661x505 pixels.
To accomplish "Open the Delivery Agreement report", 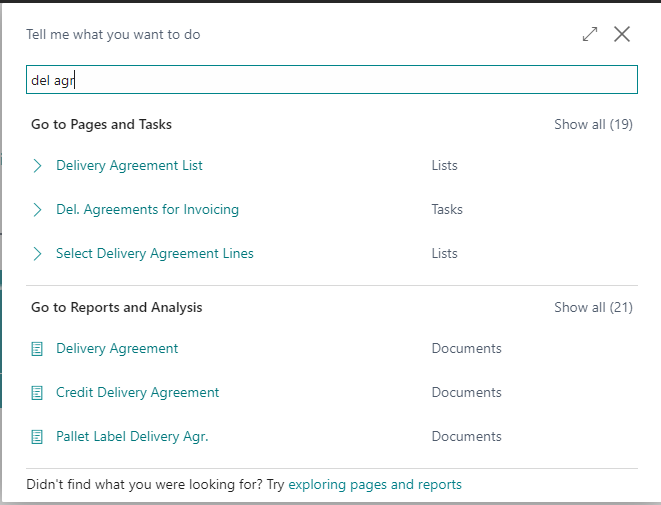I will [117, 349].
